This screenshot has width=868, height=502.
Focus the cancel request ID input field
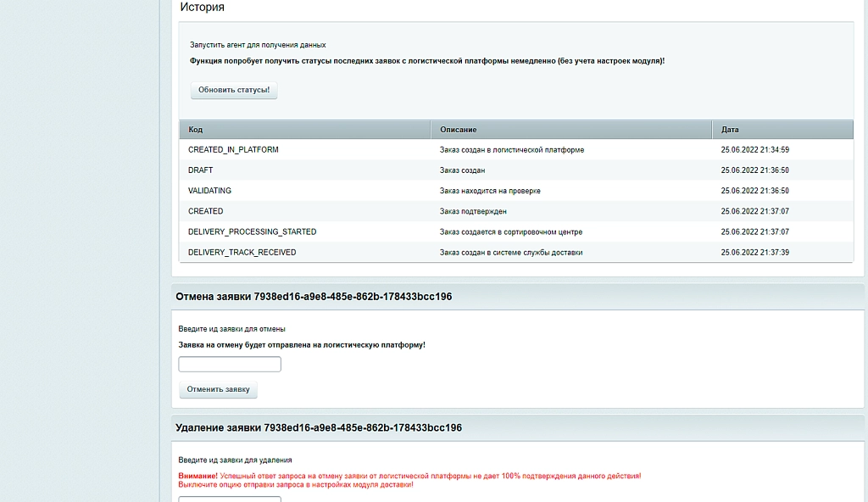pyautogui.click(x=230, y=364)
